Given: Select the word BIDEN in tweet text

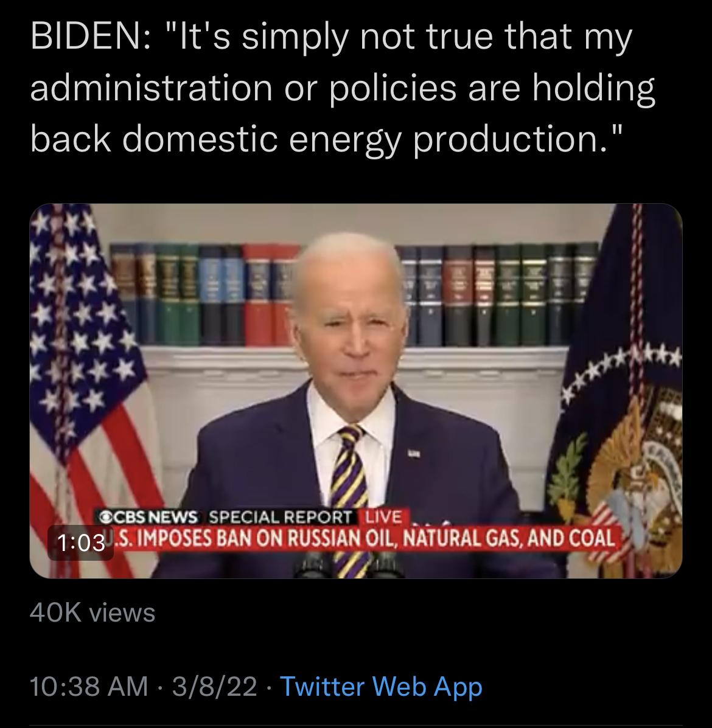Looking at the screenshot, I should [x=84, y=36].
